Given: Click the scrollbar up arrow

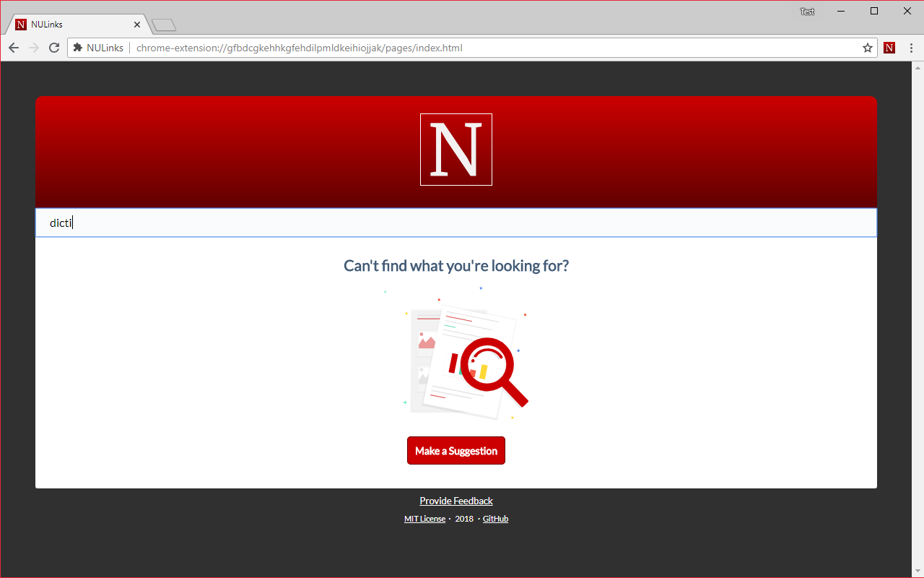Looking at the screenshot, I should pyautogui.click(x=918, y=67).
